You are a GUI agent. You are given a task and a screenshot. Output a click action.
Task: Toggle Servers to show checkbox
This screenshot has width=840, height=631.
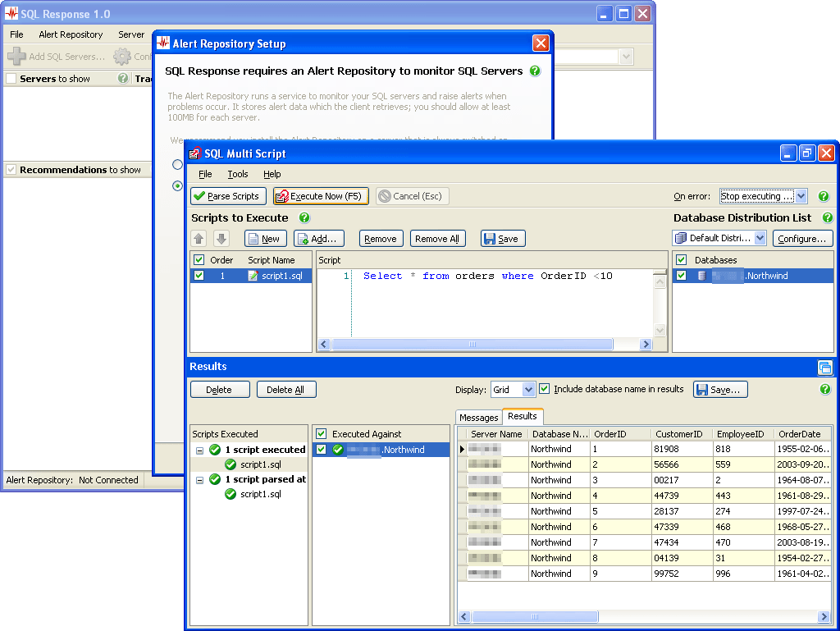pos(11,78)
